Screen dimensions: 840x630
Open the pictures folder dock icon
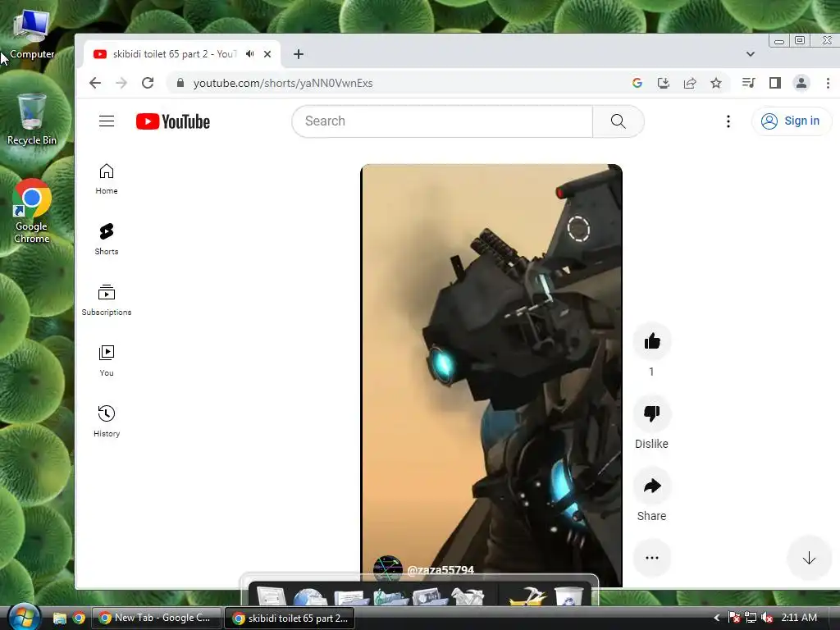coord(430,596)
